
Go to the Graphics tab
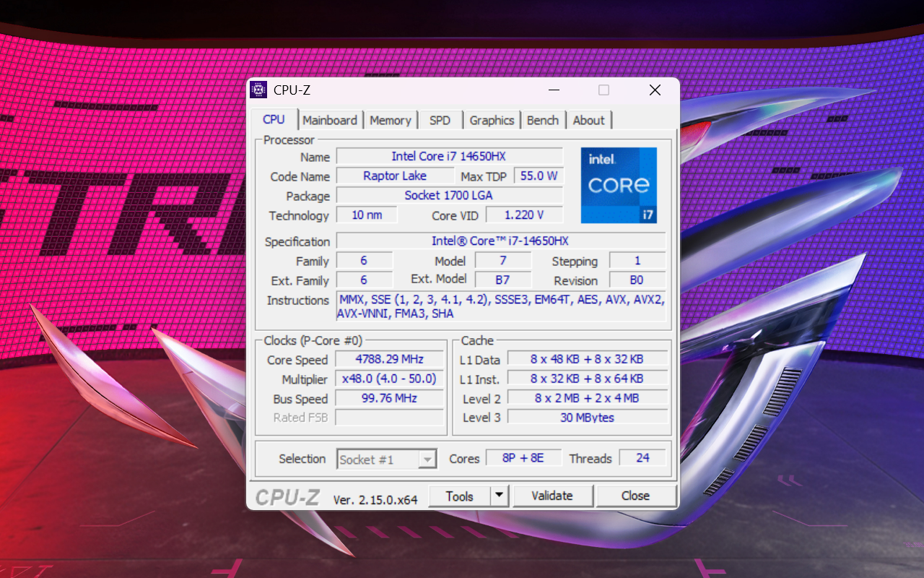point(492,121)
